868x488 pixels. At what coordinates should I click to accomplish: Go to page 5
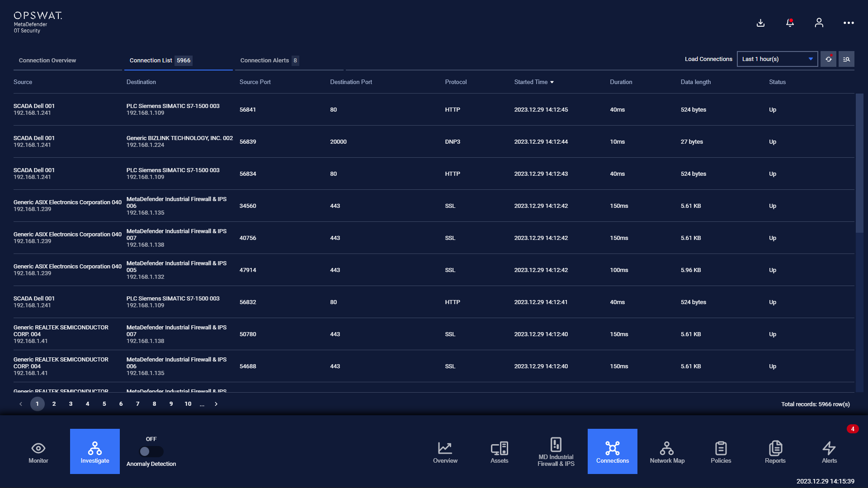[104, 404]
